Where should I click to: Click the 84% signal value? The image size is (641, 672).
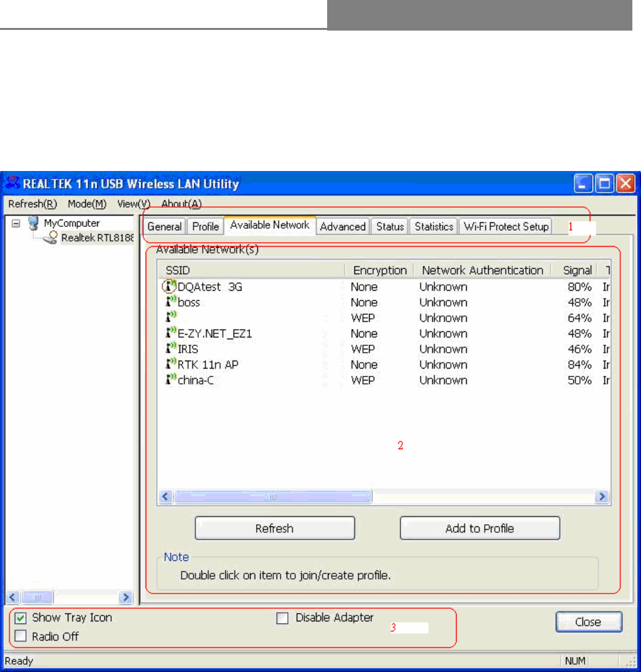pos(579,365)
